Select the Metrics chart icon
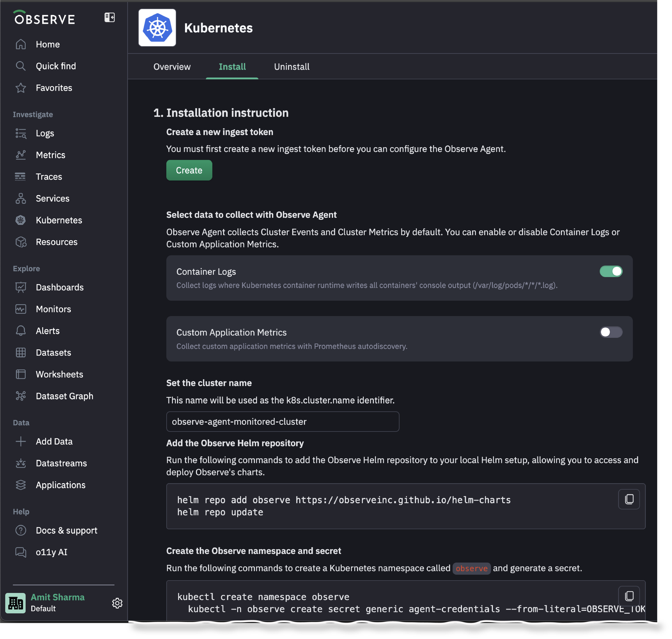The width and height of the screenshot is (672, 639). (x=21, y=155)
